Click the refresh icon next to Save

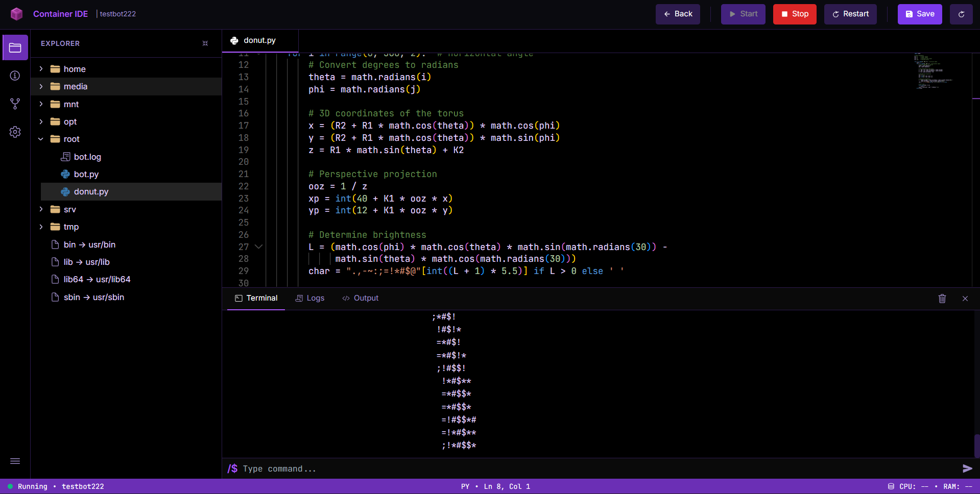[x=961, y=14]
